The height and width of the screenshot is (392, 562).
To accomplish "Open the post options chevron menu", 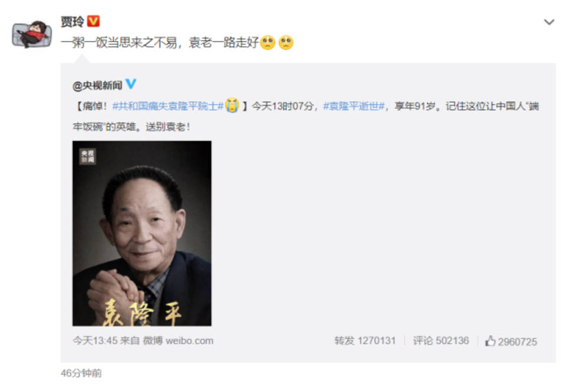I will point(549,22).
